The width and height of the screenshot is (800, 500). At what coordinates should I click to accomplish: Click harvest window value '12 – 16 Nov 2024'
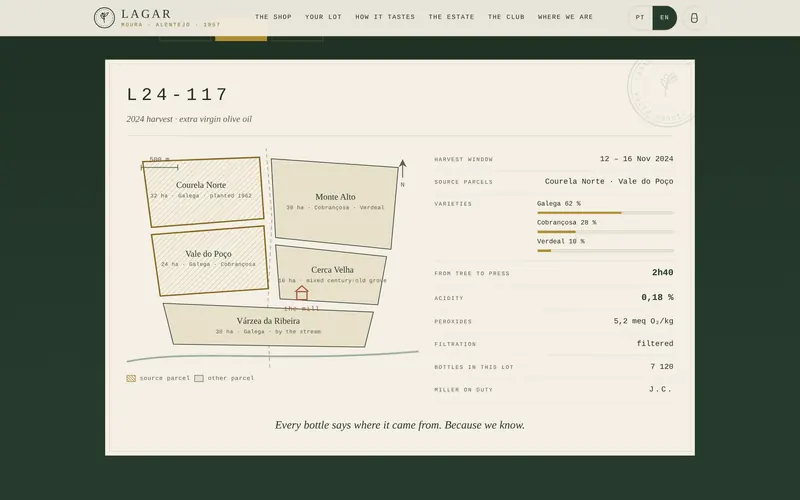click(x=637, y=159)
